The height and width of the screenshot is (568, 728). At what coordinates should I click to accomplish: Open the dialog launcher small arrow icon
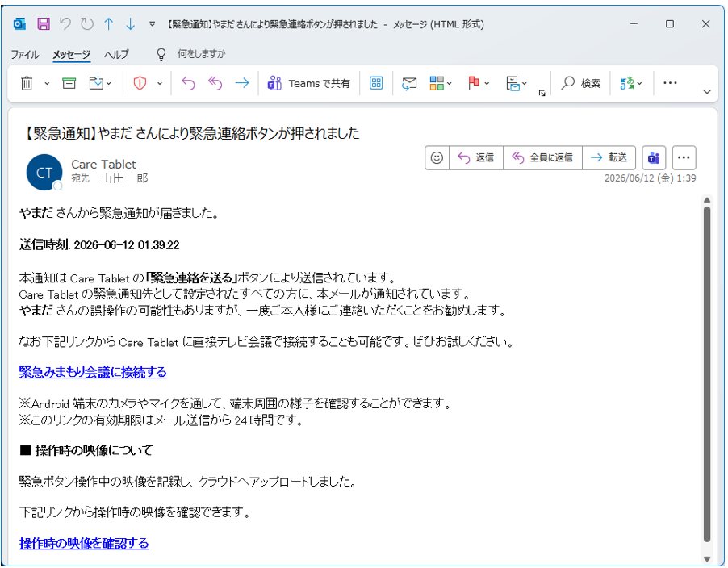tap(542, 93)
